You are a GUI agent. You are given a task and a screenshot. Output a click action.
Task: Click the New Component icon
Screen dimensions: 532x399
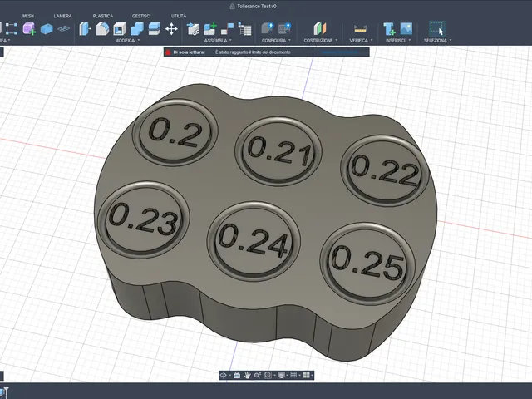[210, 29]
